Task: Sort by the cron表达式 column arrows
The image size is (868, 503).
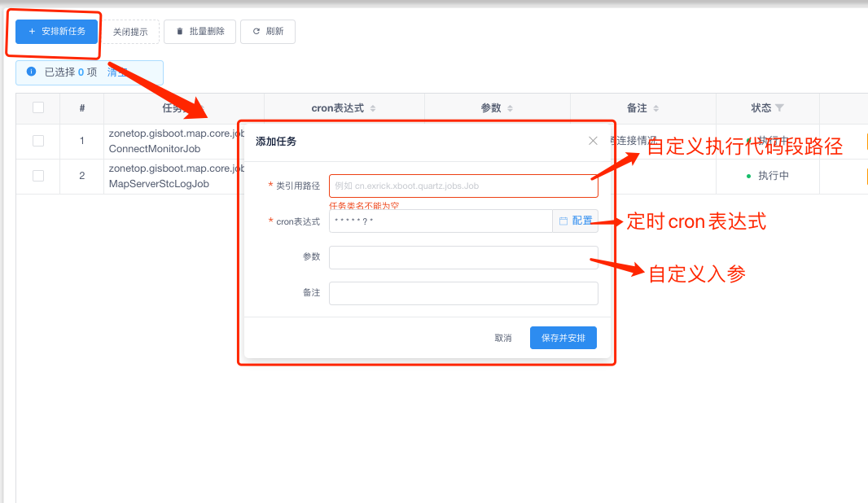Action: pyautogui.click(x=373, y=108)
